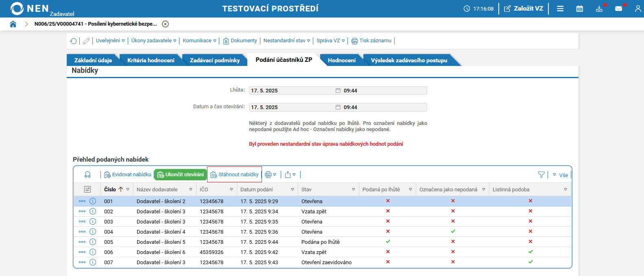Open Označena jako nepodaná filter arrow
The width and height of the screenshot is (644, 276).
tap(484, 189)
